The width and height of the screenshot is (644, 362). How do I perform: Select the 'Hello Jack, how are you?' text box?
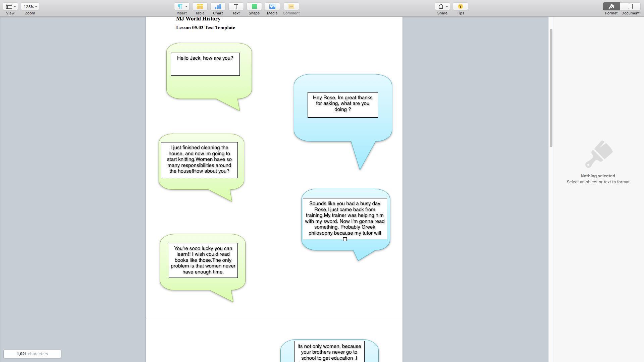click(x=205, y=64)
